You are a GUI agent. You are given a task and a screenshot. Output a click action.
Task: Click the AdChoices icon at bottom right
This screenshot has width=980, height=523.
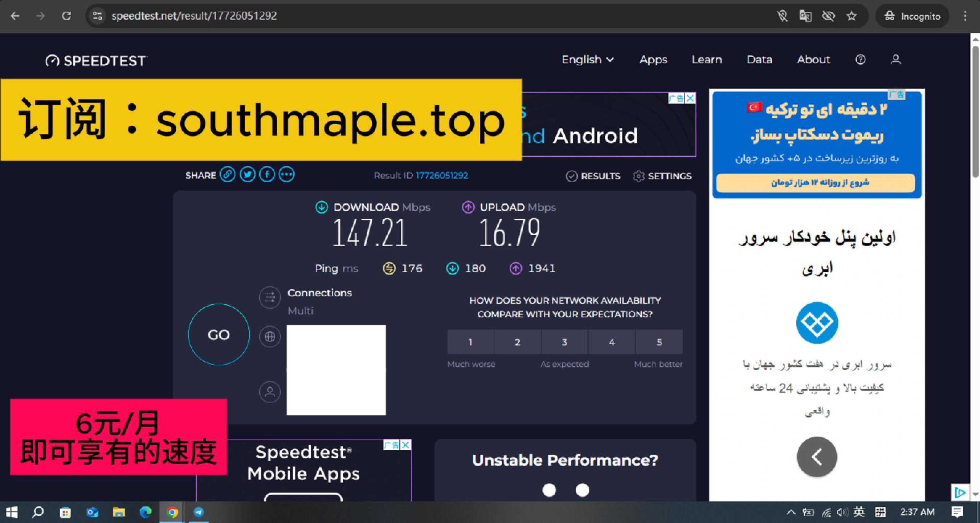pyautogui.click(x=959, y=493)
